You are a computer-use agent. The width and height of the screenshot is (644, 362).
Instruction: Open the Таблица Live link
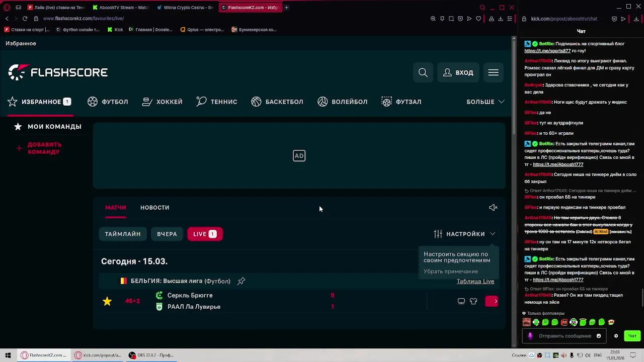pos(475,281)
